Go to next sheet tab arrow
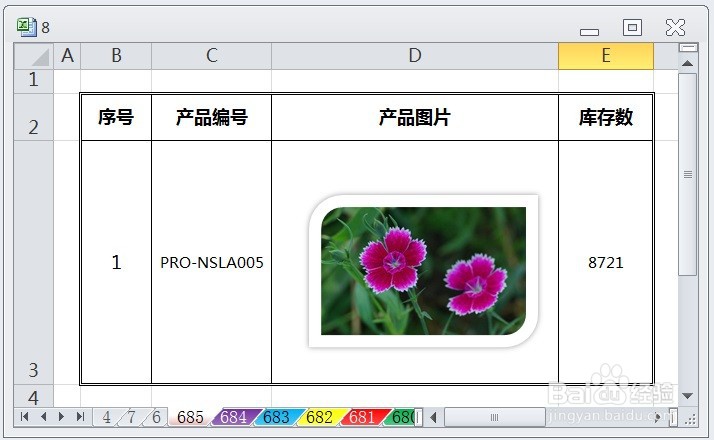Screen dimensions: 714x440 pos(61,416)
